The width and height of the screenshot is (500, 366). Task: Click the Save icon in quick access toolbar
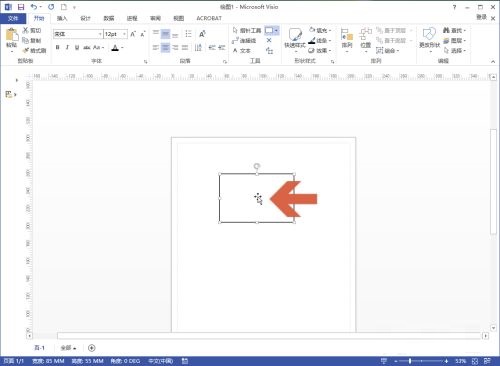point(21,7)
